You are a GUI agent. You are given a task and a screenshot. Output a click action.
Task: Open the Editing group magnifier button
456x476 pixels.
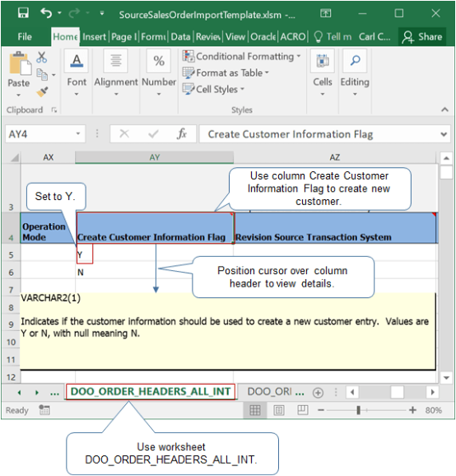click(355, 72)
